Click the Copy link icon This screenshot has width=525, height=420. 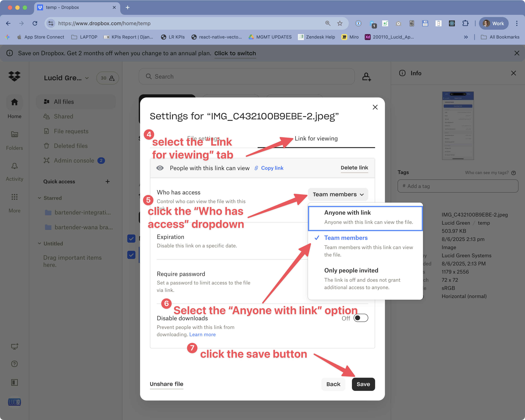tap(256, 168)
